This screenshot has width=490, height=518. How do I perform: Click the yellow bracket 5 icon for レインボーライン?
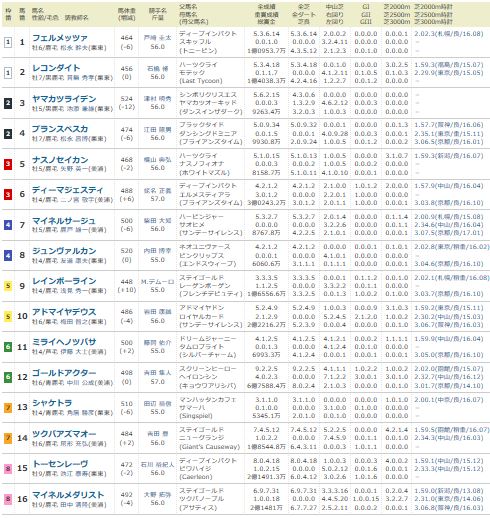coord(8,286)
